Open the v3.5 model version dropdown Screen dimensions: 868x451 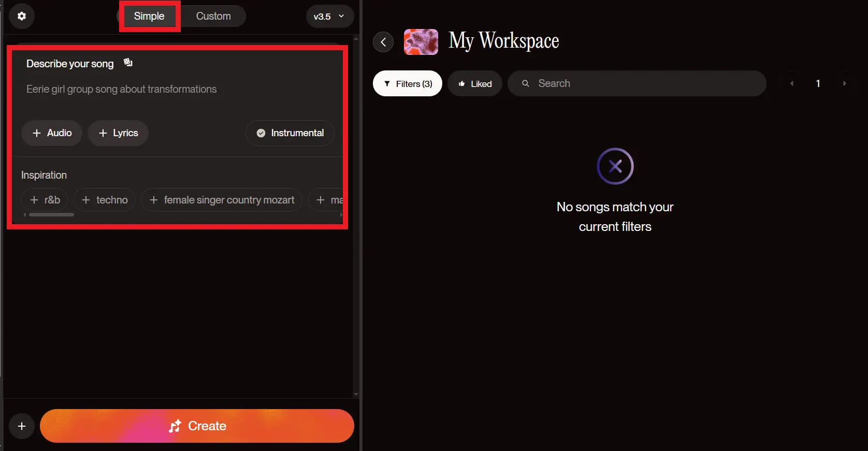pos(329,16)
